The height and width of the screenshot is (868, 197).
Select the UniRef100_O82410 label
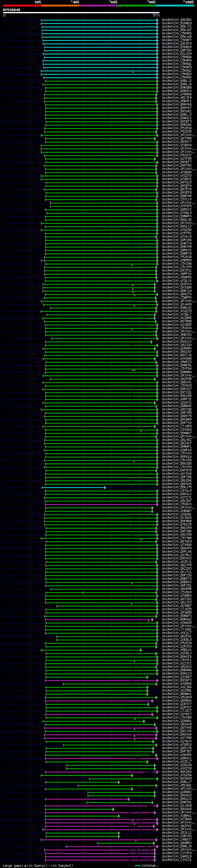177,667
